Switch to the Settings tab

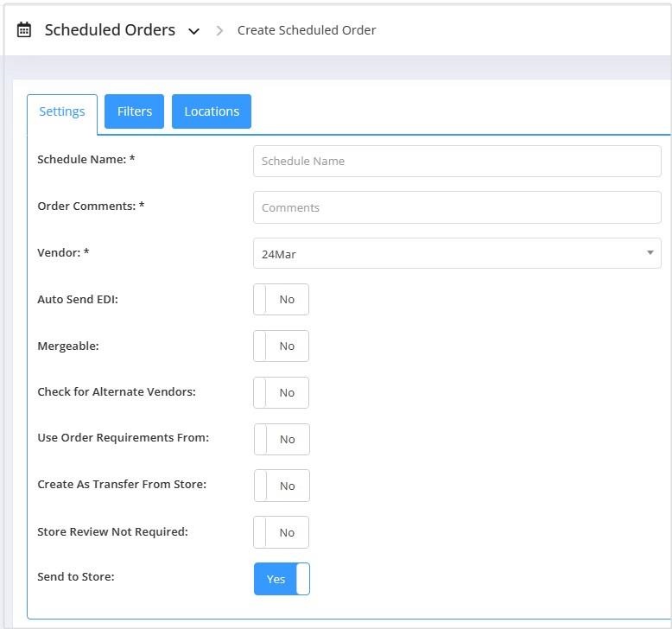[x=62, y=111]
